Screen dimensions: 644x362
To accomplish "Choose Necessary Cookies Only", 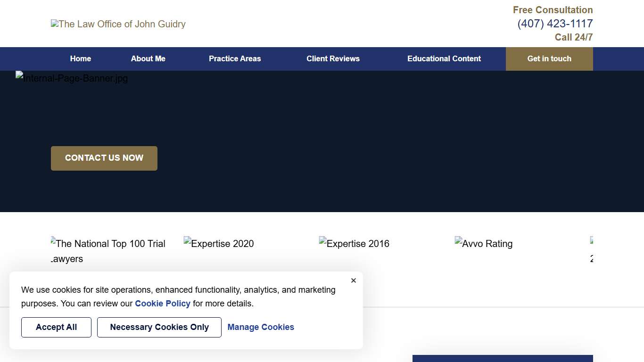I will tap(159, 327).
